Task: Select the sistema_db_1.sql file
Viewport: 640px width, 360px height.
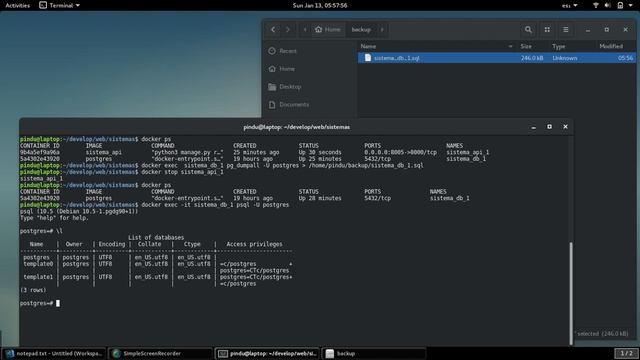Action: [496, 58]
